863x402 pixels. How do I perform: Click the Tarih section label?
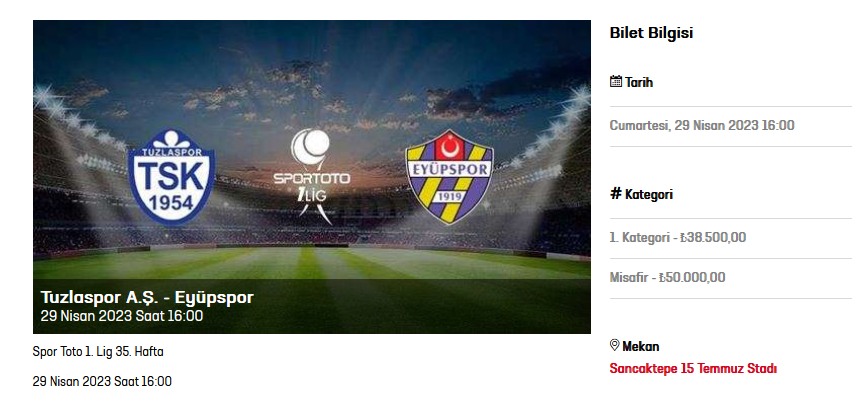[x=639, y=82]
